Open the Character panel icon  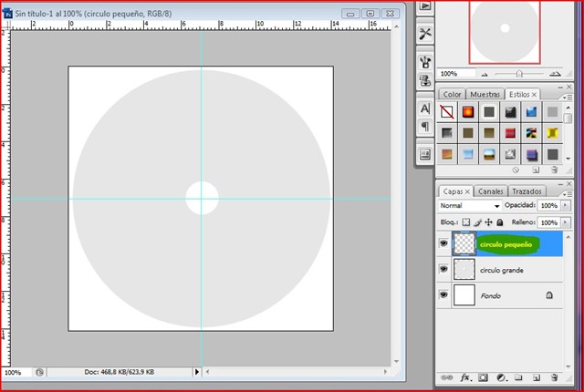[424, 108]
